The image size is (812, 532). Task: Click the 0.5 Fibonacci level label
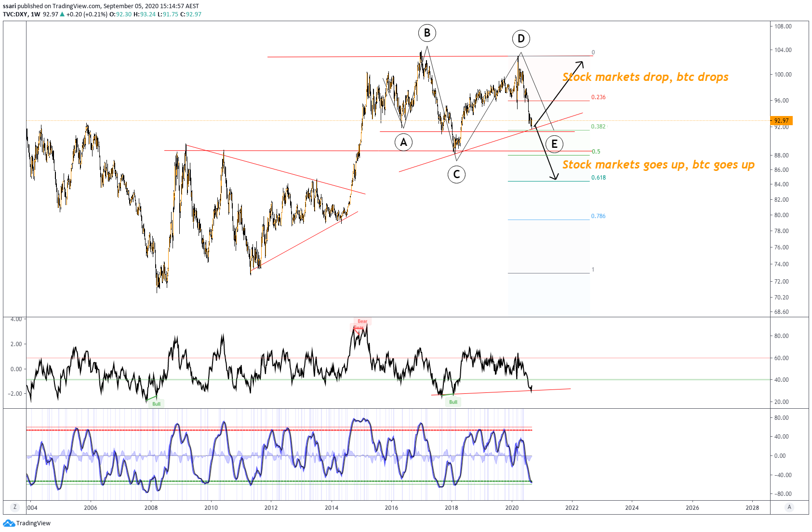click(x=596, y=152)
